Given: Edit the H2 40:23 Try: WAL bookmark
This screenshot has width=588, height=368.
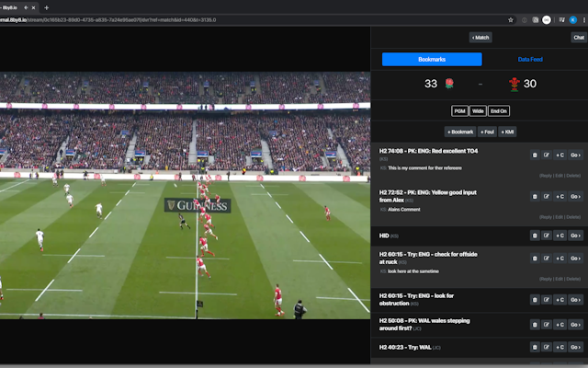Looking at the screenshot, I should 547,348.
